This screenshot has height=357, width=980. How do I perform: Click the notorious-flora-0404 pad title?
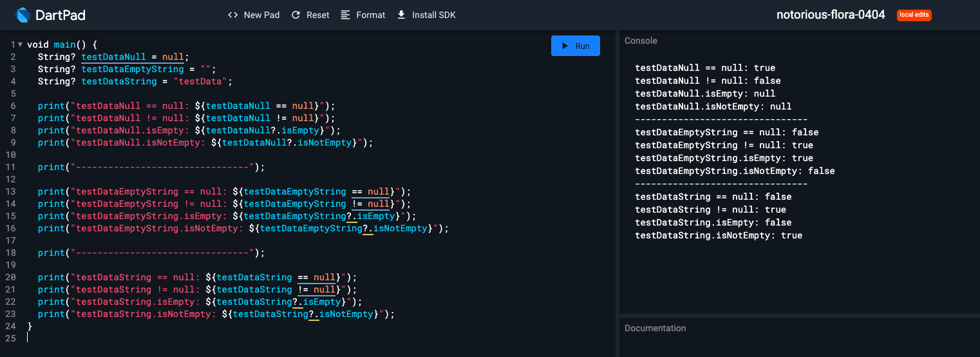[830, 15]
